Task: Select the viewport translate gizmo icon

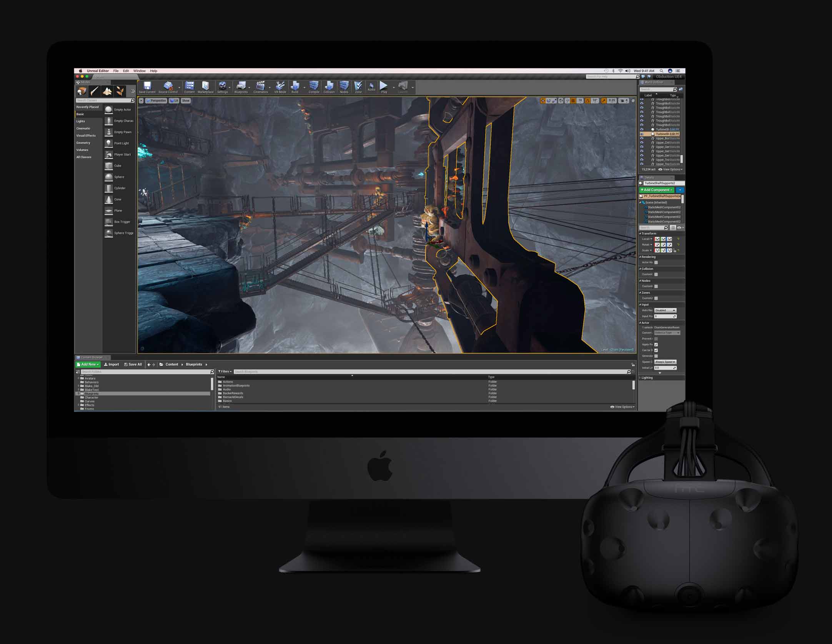Action: pyautogui.click(x=542, y=101)
